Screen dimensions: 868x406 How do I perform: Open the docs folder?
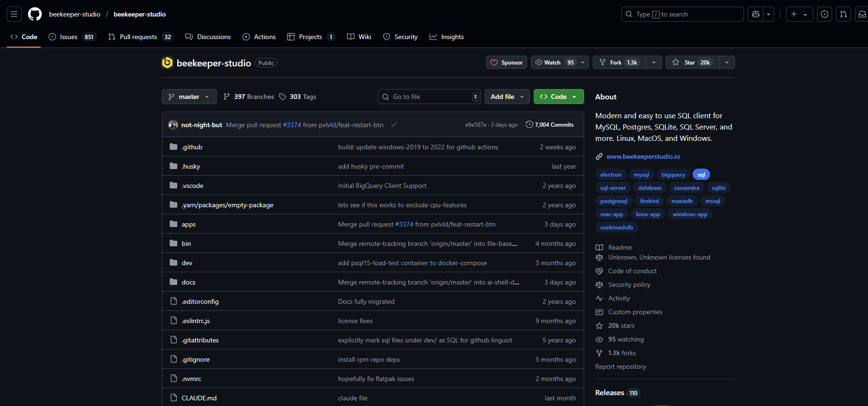tap(189, 282)
